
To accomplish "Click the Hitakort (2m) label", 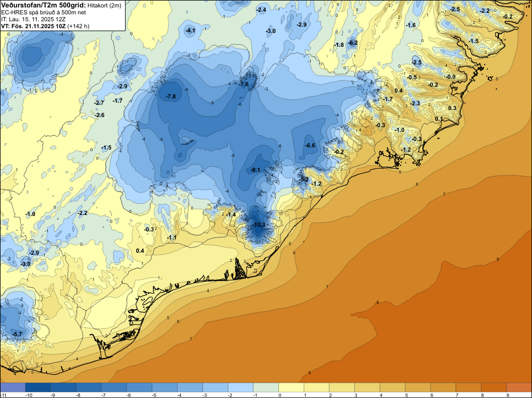I will point(104,5).
